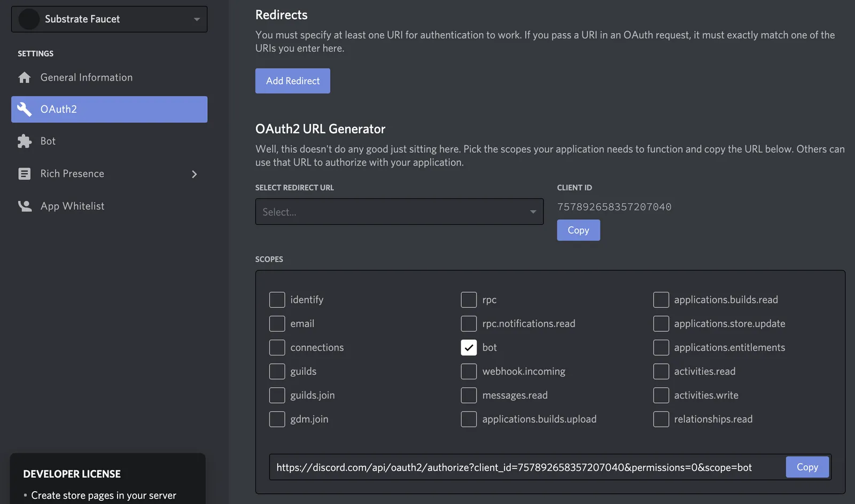
Task: Enable the applications.builds.upload scope checkbox
Action: 469,419
